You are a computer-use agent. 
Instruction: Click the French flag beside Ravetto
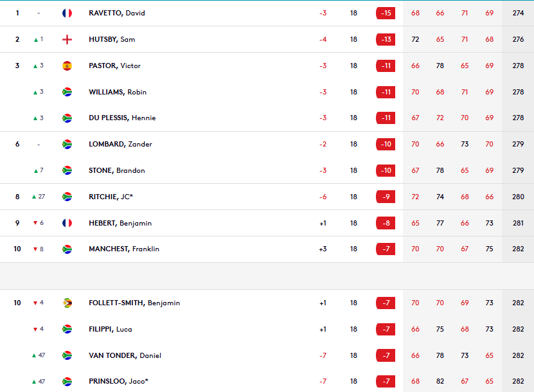(x=67, y=13)
